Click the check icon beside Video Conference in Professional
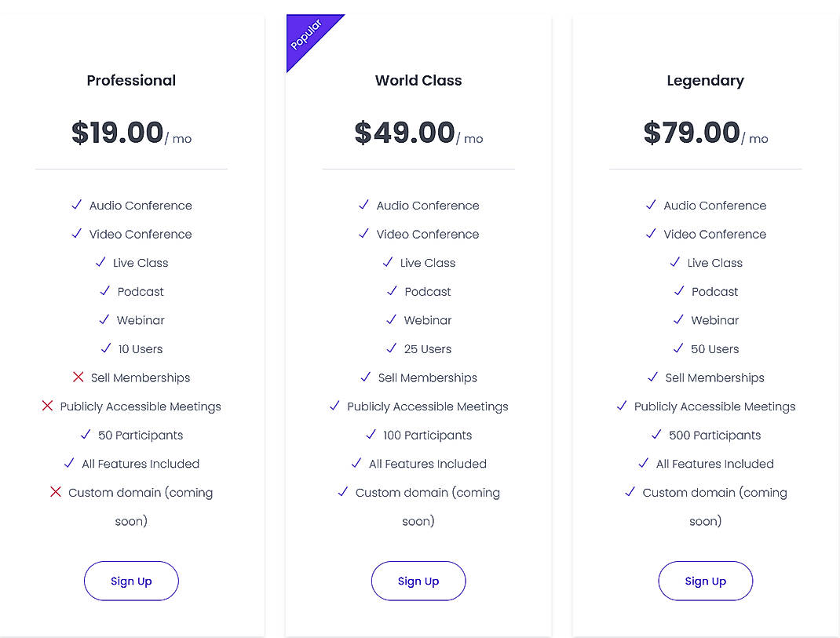This screenshot has height=638, width=840. (x=76, y=234)
